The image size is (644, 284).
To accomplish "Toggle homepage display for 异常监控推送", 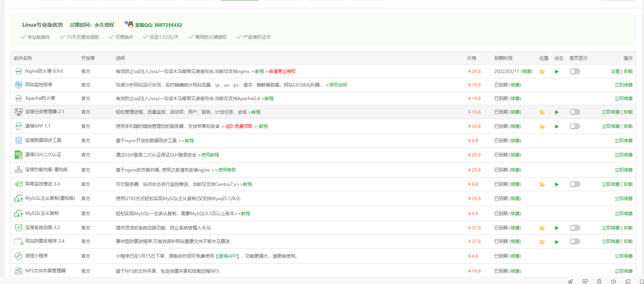I will point(575,184).
